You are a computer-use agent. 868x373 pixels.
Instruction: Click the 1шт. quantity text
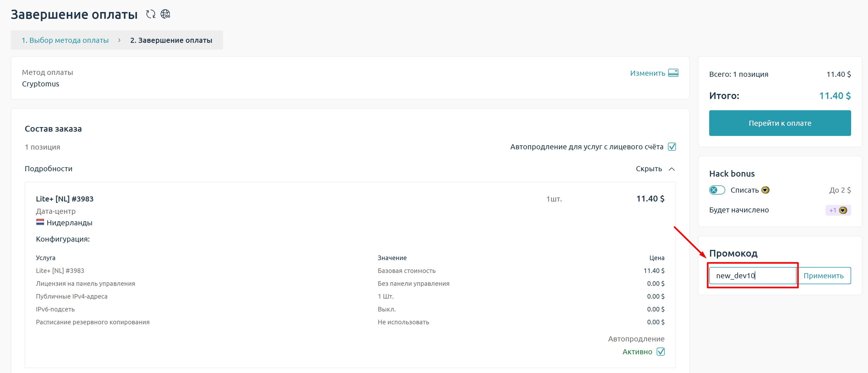click(554, 199)
